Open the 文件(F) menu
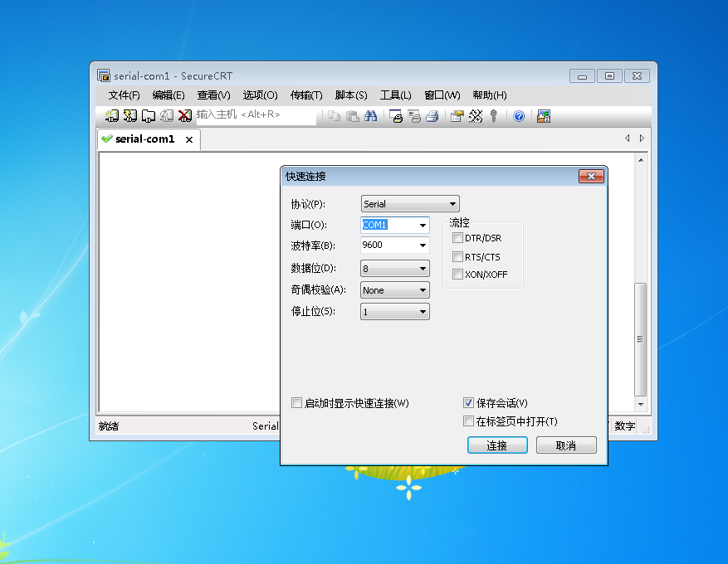 tap(124, 95)
